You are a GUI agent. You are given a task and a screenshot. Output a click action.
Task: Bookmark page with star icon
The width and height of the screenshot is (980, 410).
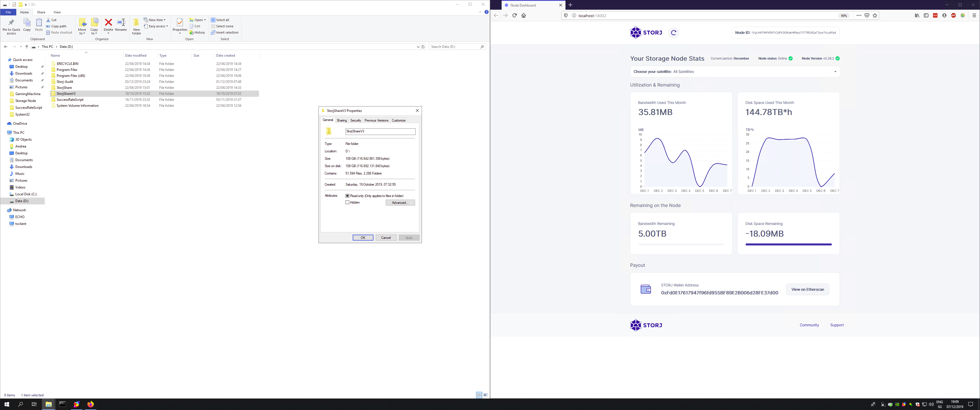(875, 16)
